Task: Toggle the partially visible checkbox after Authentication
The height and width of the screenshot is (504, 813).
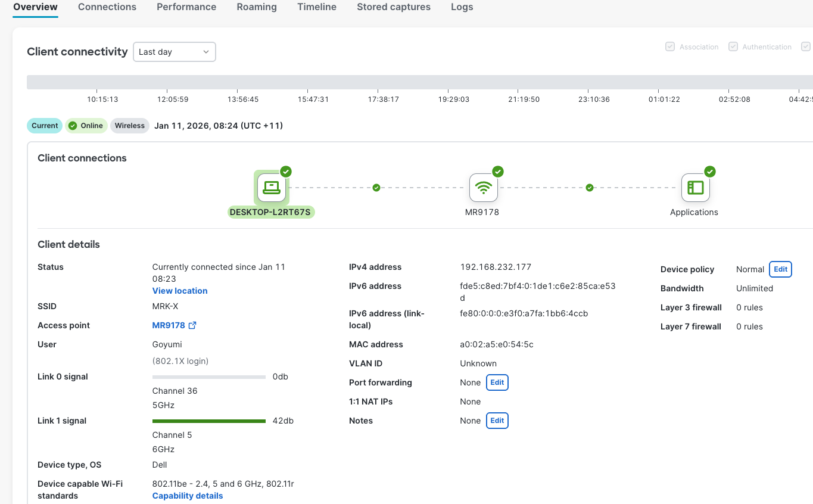Action: pyautogui.click(x=806, y=46)
